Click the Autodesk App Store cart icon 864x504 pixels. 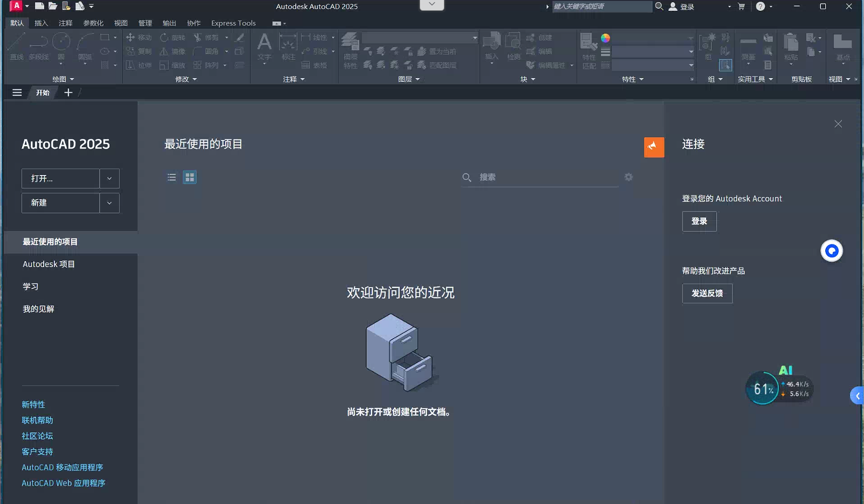tap(741, 6)
